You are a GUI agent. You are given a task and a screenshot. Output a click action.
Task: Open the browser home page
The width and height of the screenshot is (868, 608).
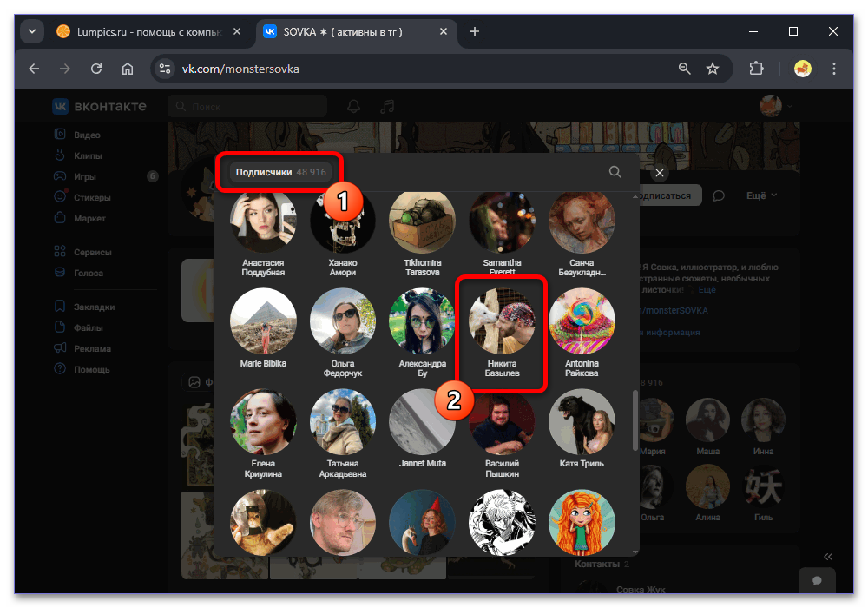(128, 69)
